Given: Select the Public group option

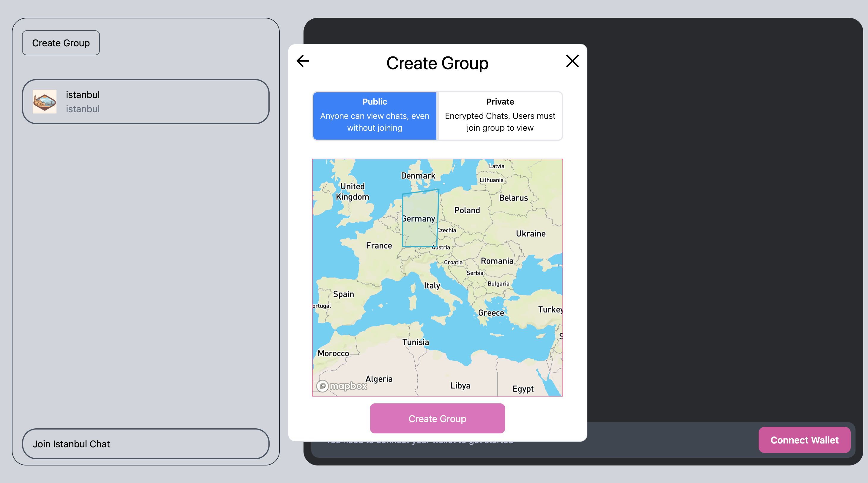Looking at the screenshot, I should click(x=375, y=116).
